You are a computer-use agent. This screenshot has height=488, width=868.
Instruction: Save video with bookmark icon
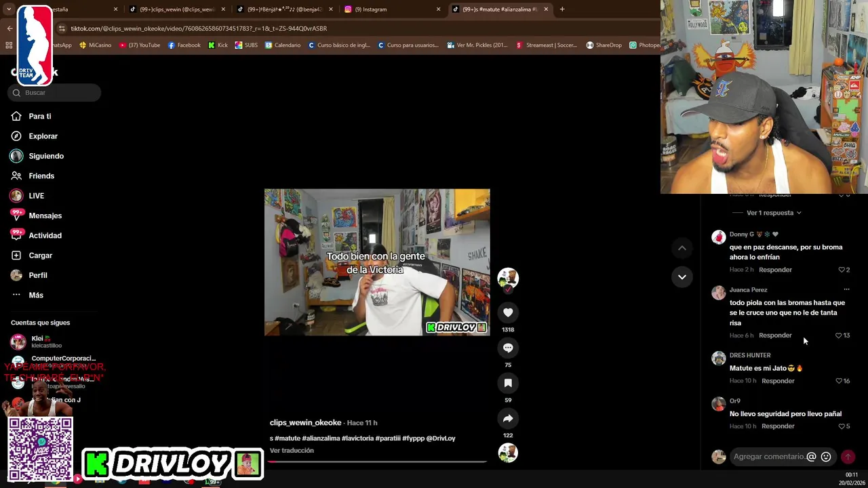click(x=508, y=383)
